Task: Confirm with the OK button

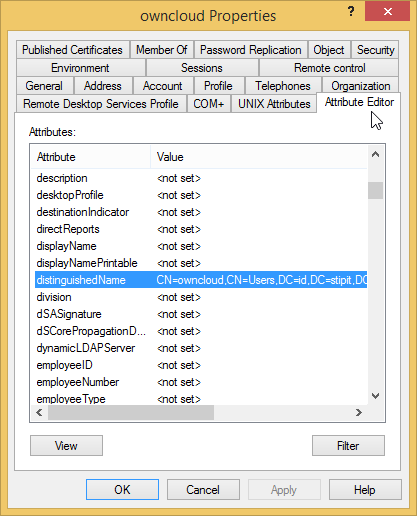Action: [x=122, y=490]
